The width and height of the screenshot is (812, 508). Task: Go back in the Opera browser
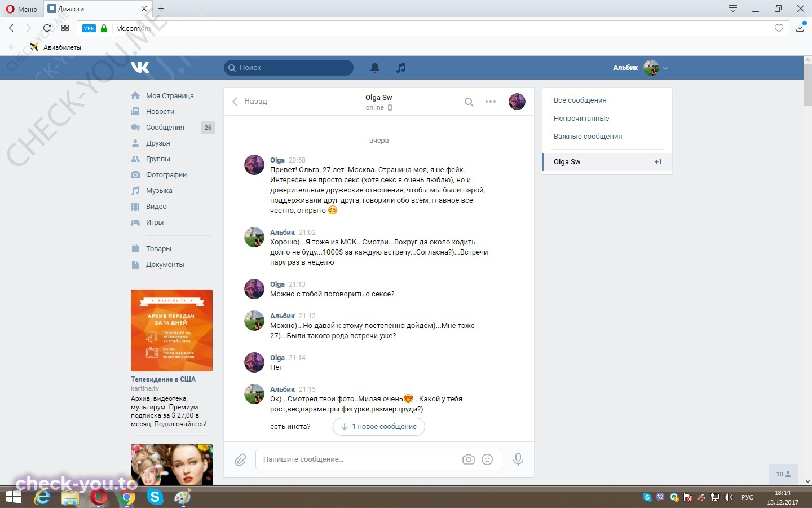click(11, 28)
